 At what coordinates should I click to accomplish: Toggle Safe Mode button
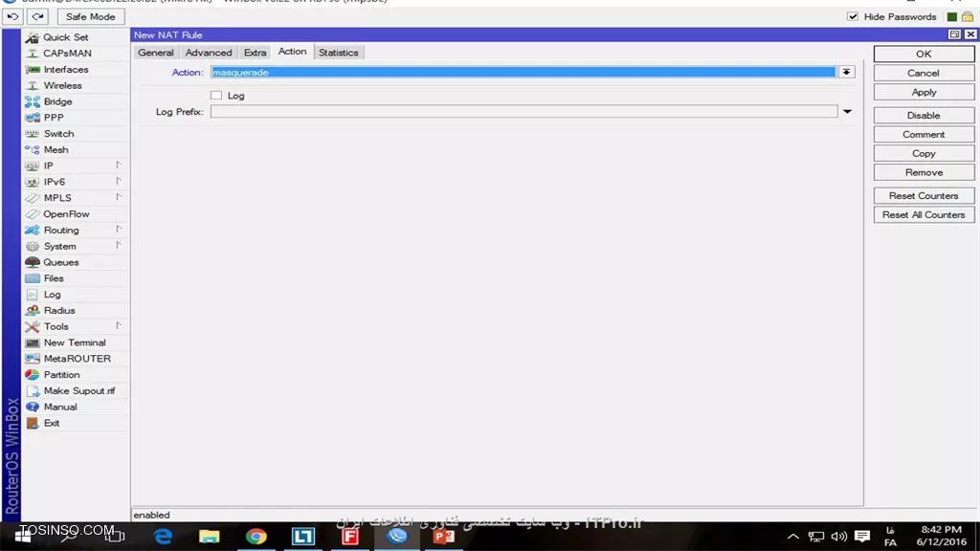pos(91,17)
